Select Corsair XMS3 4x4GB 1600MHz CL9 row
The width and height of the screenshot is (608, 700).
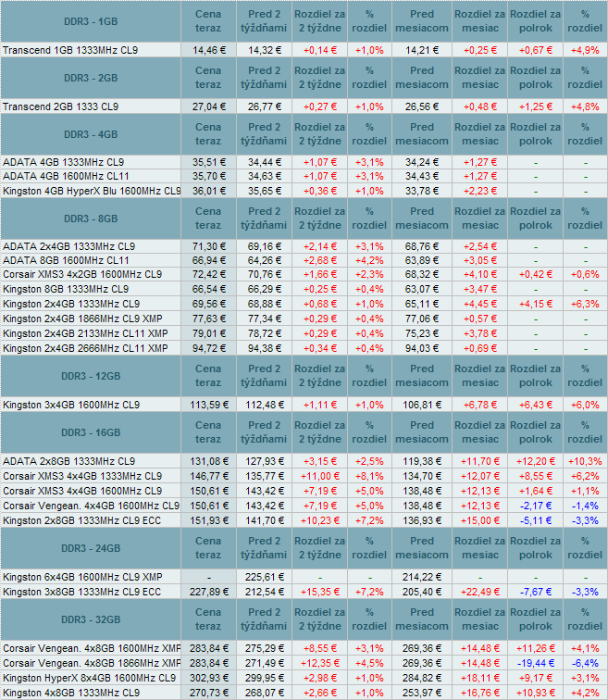(82, 491)
